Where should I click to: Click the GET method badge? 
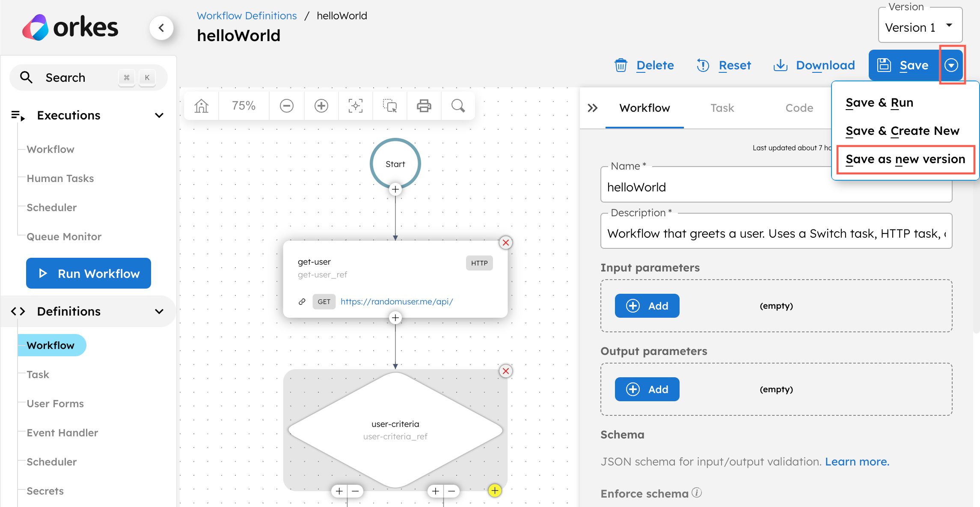click(324, 301)
